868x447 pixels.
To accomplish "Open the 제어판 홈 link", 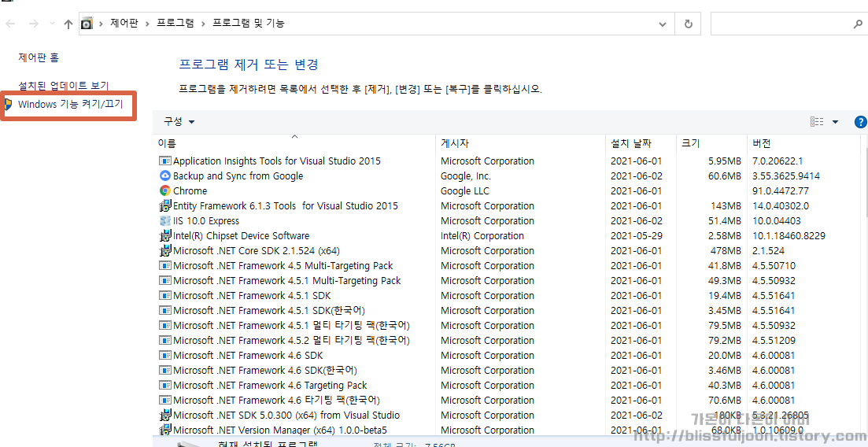I will (x=39, y=57).
